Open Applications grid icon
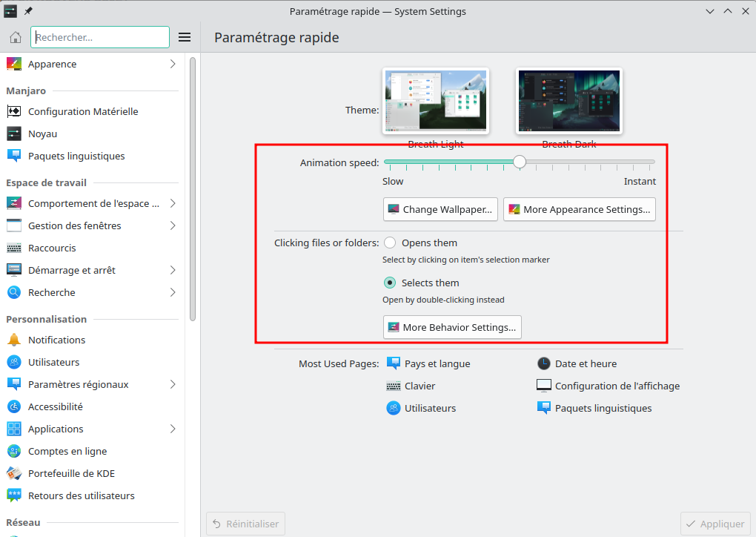 (14, 429)
